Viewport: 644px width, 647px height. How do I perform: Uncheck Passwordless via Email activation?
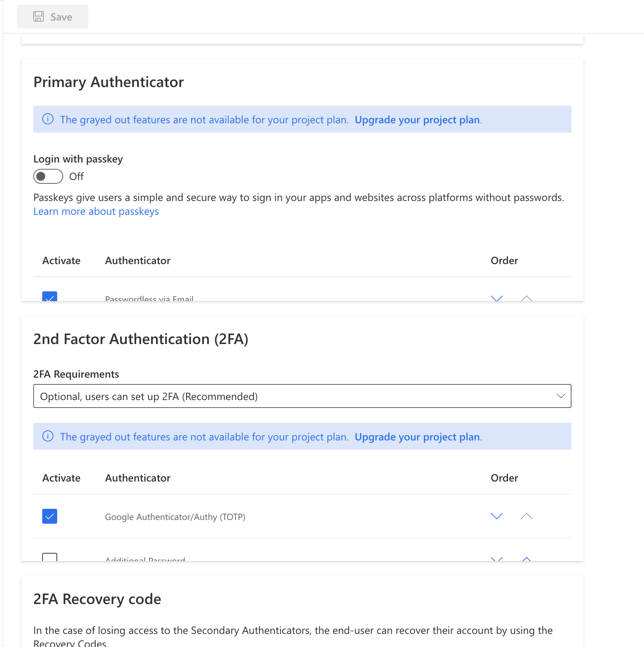click(x=49, y=298)
